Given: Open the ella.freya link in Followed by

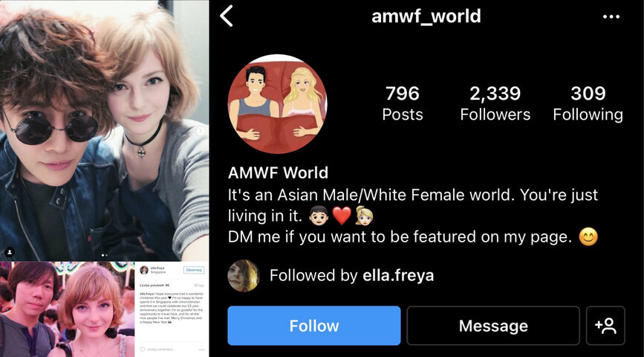Looking at the screenshot, I should (x=398, y=276).
